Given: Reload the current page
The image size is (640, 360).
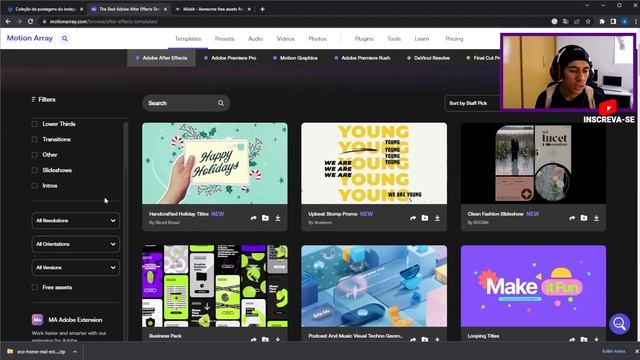Looking at the screenshot, I should tap(30, 21).
